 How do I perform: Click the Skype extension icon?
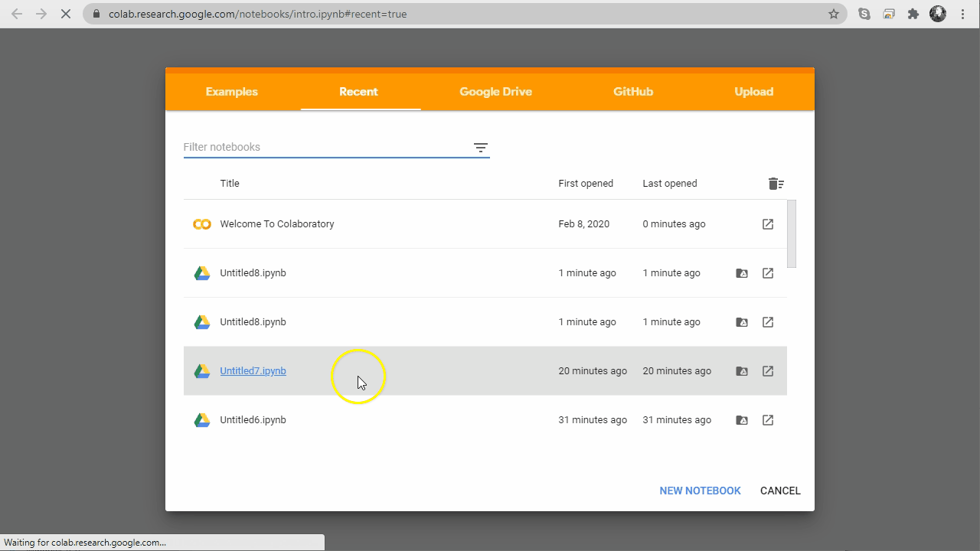[x=864, y=14]
